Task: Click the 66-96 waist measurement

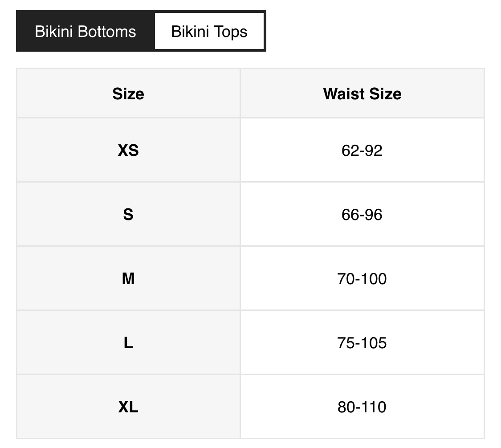Action: tap(362, 215)
